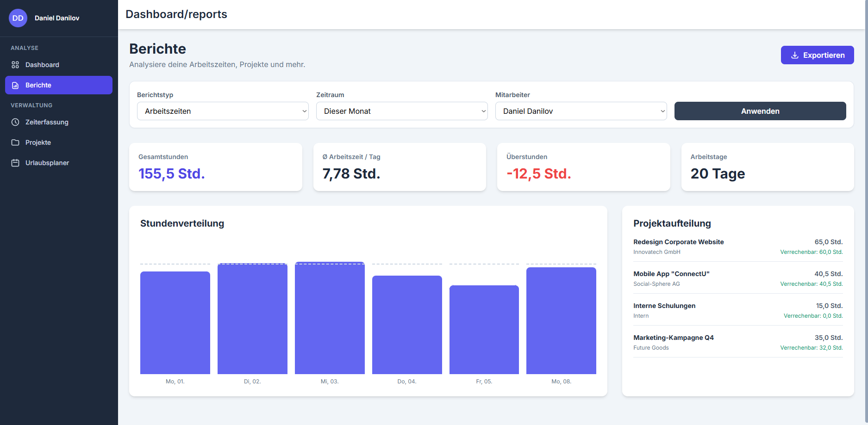This screenshot has height=425, width=868.
Task: Click the Zeiterfassung clock icon
Action: [15, 122]
